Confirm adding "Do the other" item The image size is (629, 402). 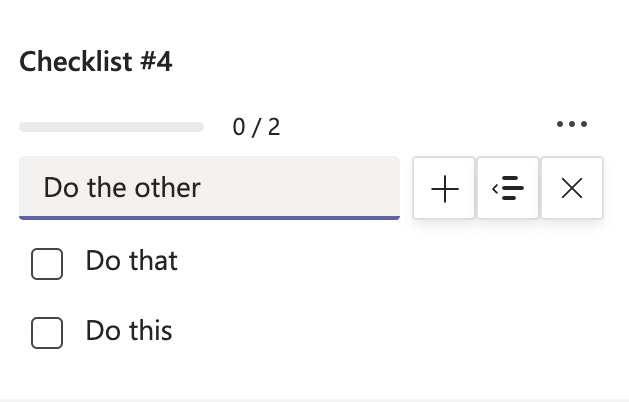445,188
